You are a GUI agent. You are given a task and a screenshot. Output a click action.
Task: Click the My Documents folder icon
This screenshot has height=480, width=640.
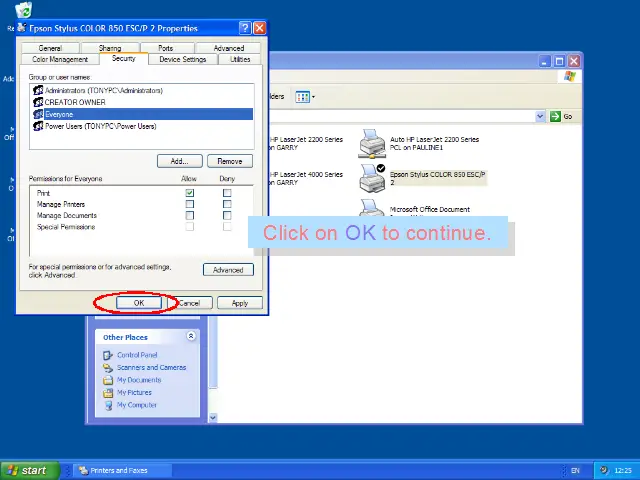click(x=108, y=380)
